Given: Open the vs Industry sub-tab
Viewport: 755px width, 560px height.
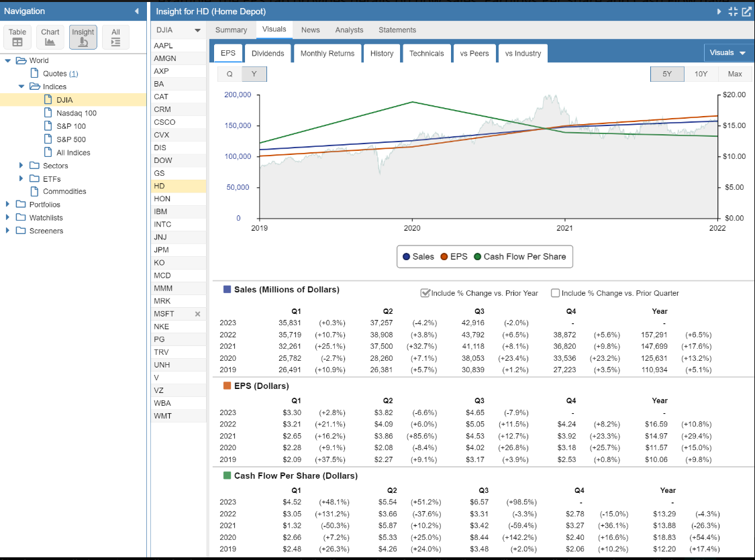Looking at the screenshot, I should [x=523, y=54].
